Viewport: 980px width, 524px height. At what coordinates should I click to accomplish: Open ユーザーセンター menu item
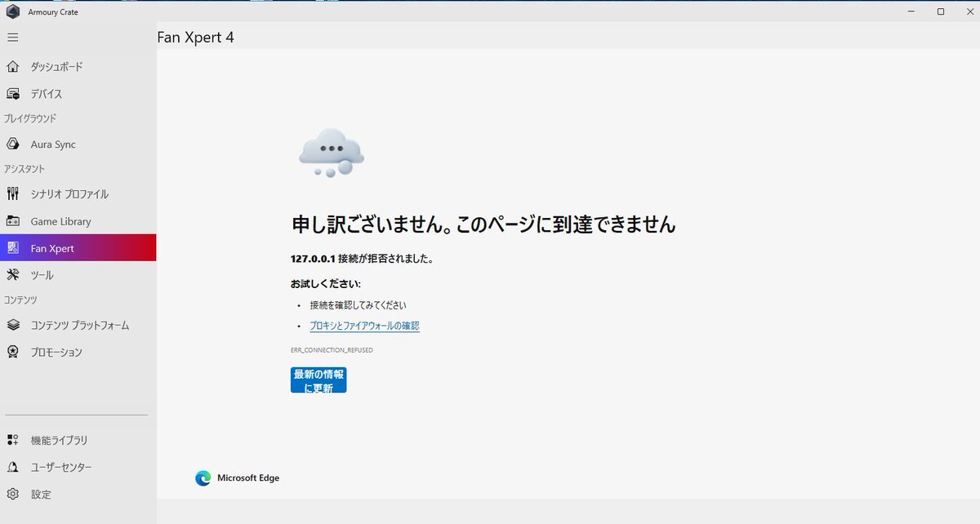point(78,468)
